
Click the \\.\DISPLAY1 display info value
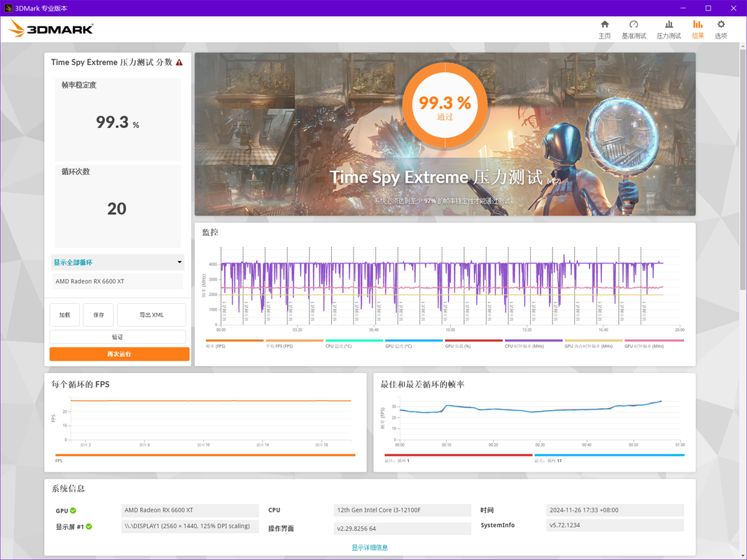pyautogui.click(x=190, y=526)
